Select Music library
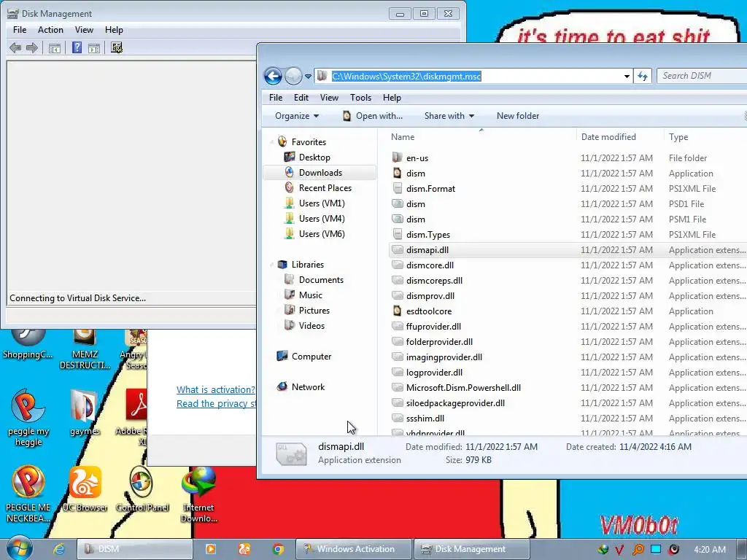The height and width of the screenshot is (560, 747). click(x=310, y=295)
